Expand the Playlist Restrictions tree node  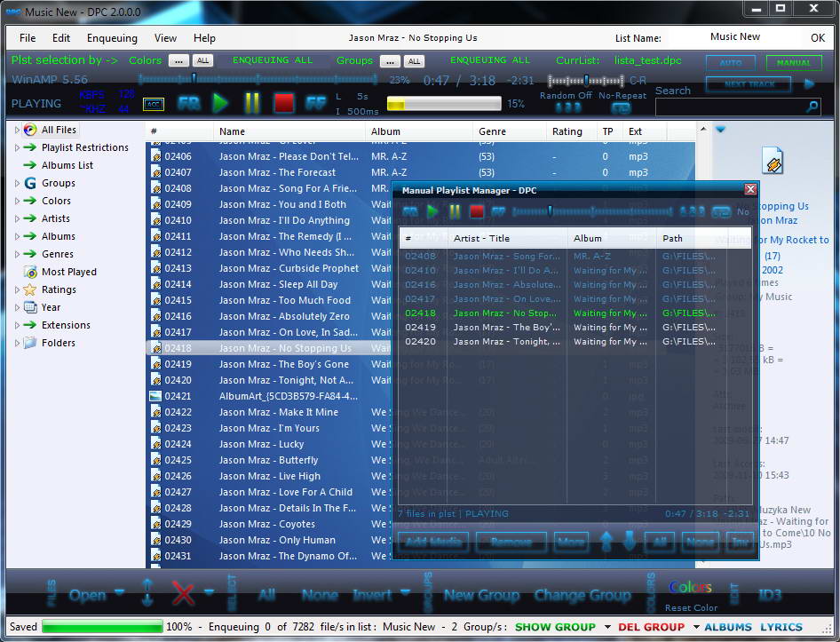(17, 147)
